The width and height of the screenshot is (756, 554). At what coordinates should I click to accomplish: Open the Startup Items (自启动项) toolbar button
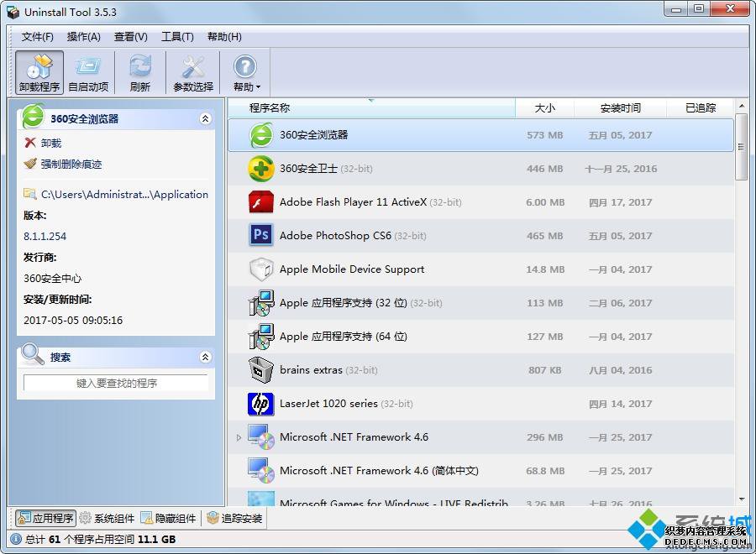(89, 73)
